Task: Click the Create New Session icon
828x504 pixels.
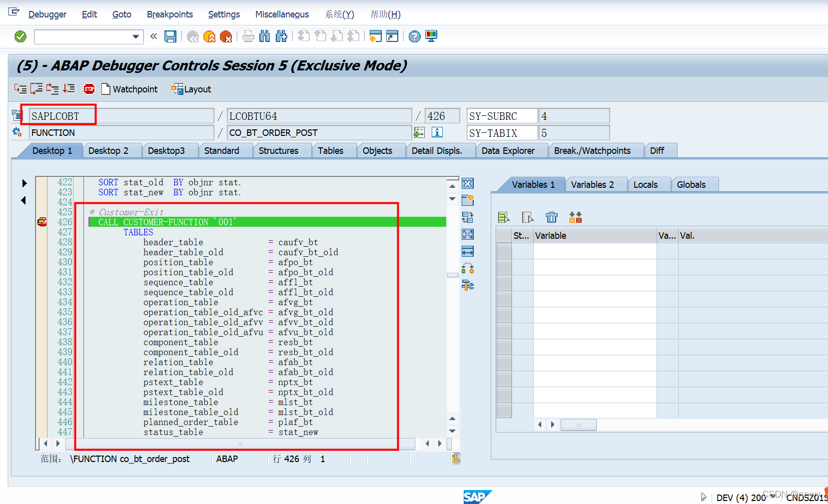Action: tap(376, 36)
